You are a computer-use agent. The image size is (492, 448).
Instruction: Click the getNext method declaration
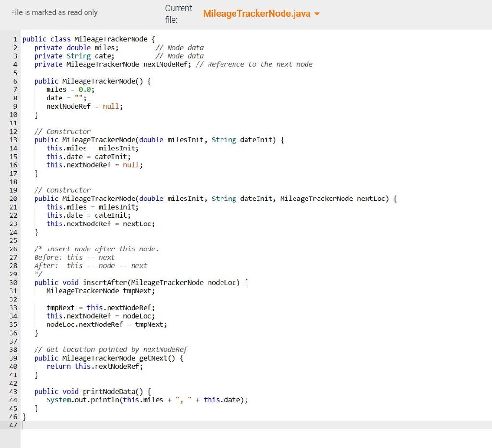point(155,358)
